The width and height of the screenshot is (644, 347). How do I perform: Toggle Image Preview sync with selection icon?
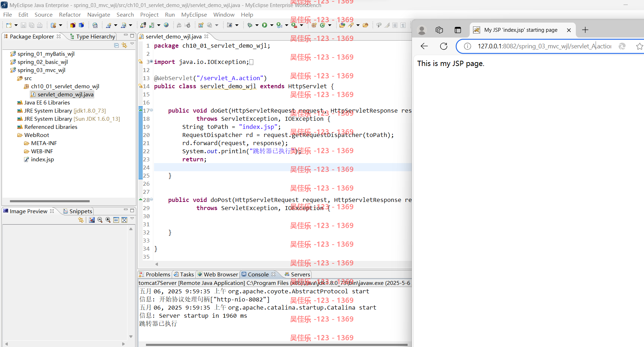pyautogui.click(x=81, y=220)
